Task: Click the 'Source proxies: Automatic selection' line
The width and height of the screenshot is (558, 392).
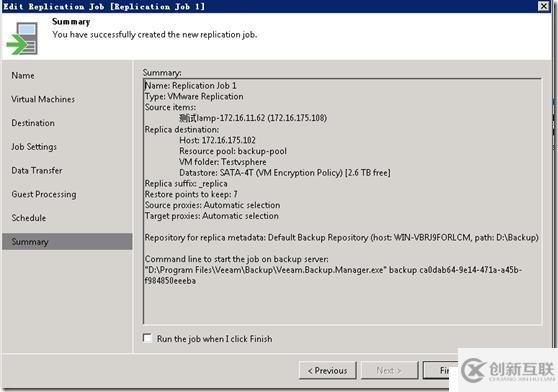Action: pos(212,205)
